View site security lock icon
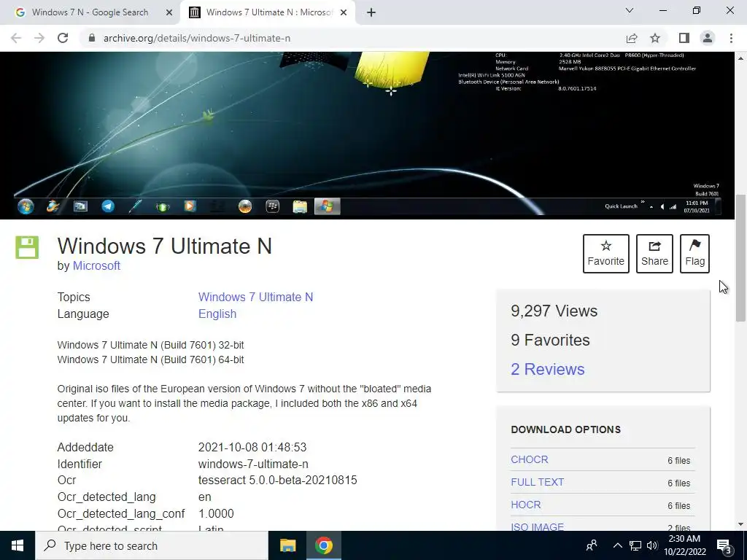 [x=92, y=38]
